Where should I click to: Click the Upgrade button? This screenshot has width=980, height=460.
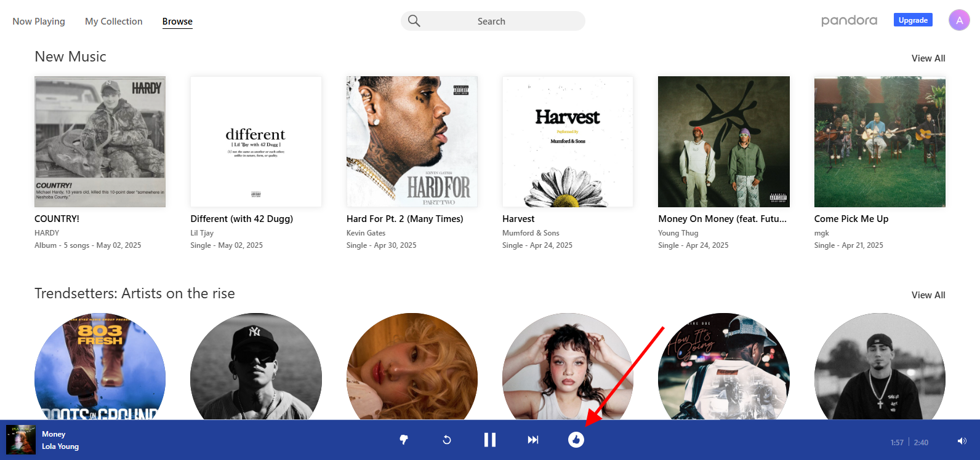click(x=913, y=20)
